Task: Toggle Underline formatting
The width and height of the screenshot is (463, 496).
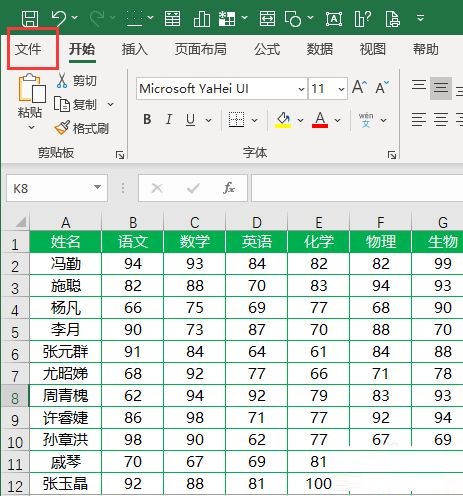Action: tap(190, 119)
